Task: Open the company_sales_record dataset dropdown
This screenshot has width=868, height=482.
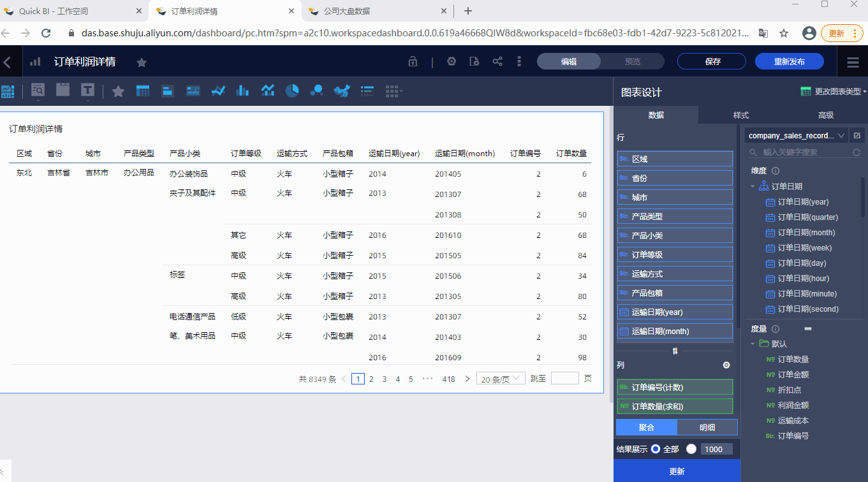Action: (x=796, y=135)
